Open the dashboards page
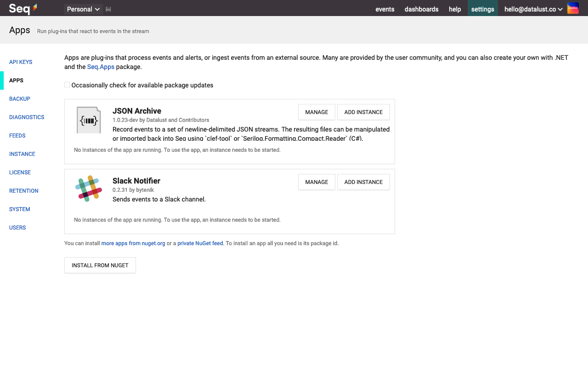 (421, 9)
